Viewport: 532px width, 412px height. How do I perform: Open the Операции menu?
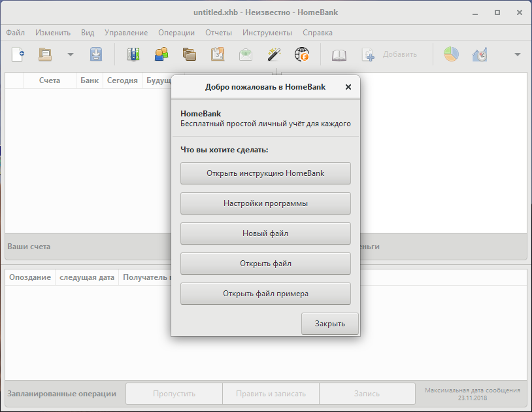click(176, 33)
